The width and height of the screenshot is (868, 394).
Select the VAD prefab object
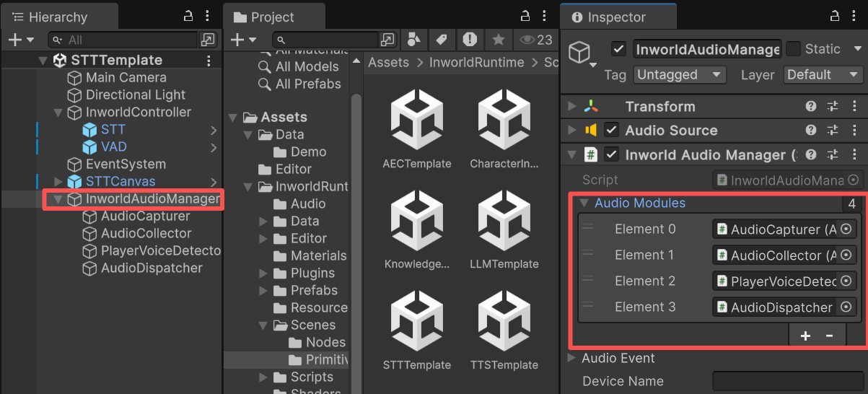[x=113, y=146]
